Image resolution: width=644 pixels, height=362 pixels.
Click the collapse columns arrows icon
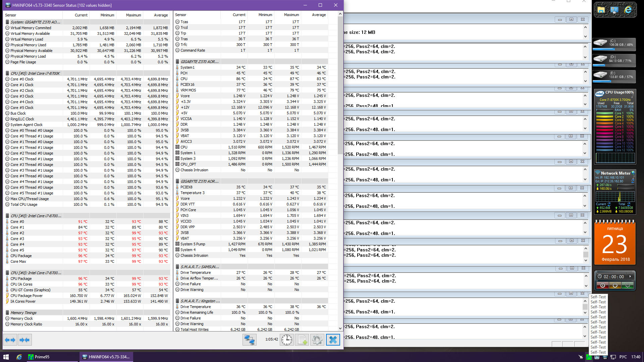pos(24,340)
